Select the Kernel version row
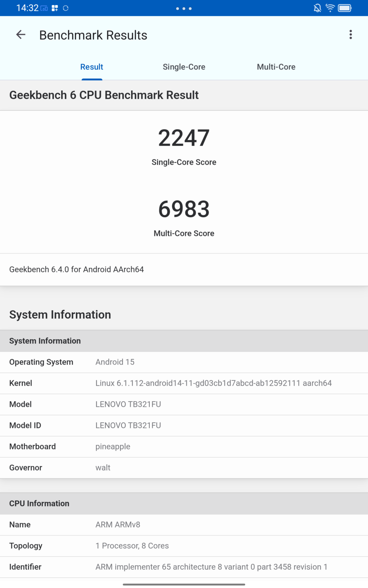 click(x=184, y=383)
